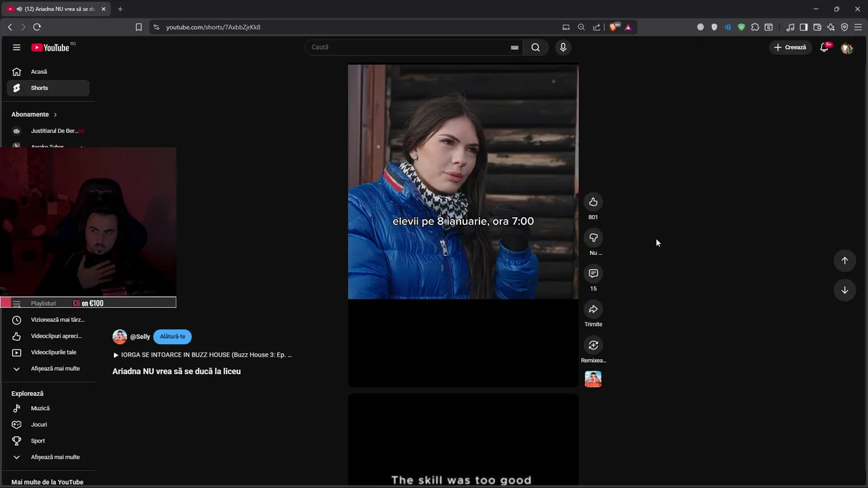Open the notifications bell
868x488 pixels.
[825, 47]
